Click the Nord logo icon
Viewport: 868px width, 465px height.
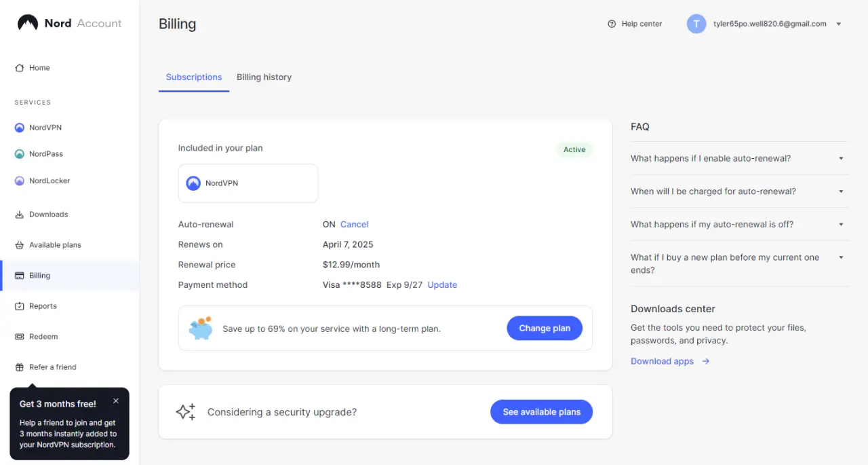pos(28,23)
